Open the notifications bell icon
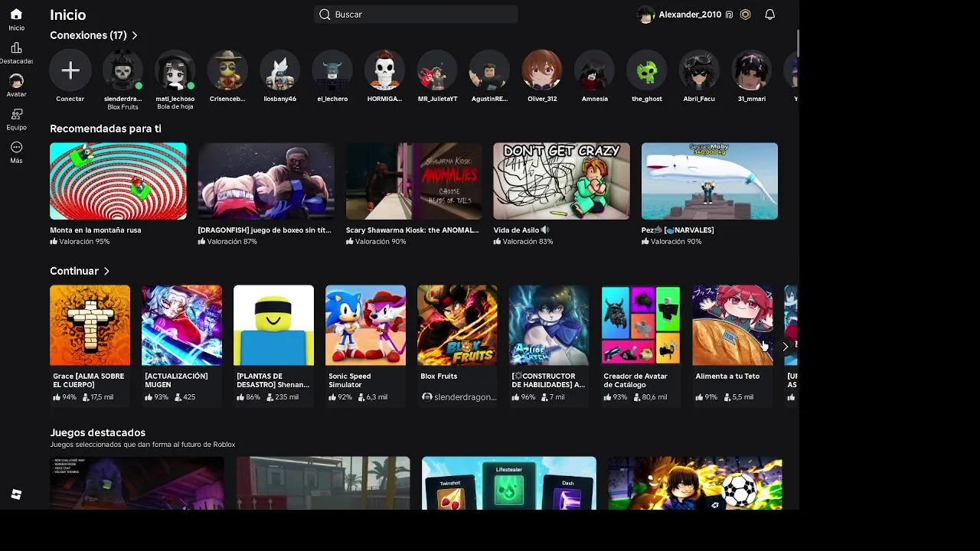 coord(770,15)
